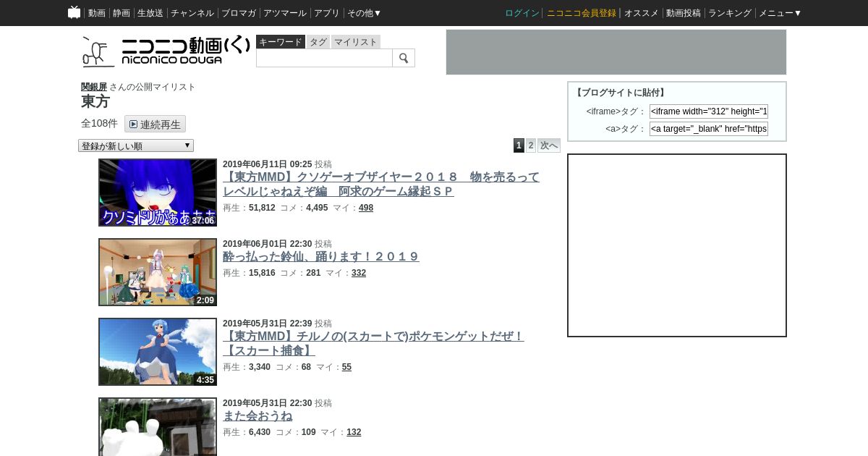
Task: Click the 次へ pagination button
Action: click(549, 145)
